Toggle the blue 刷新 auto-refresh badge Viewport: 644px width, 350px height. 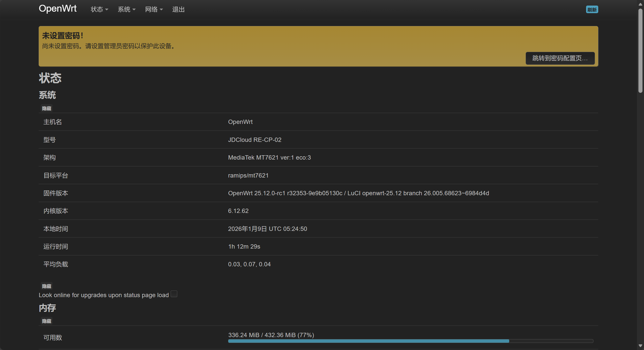pos(592,10)
